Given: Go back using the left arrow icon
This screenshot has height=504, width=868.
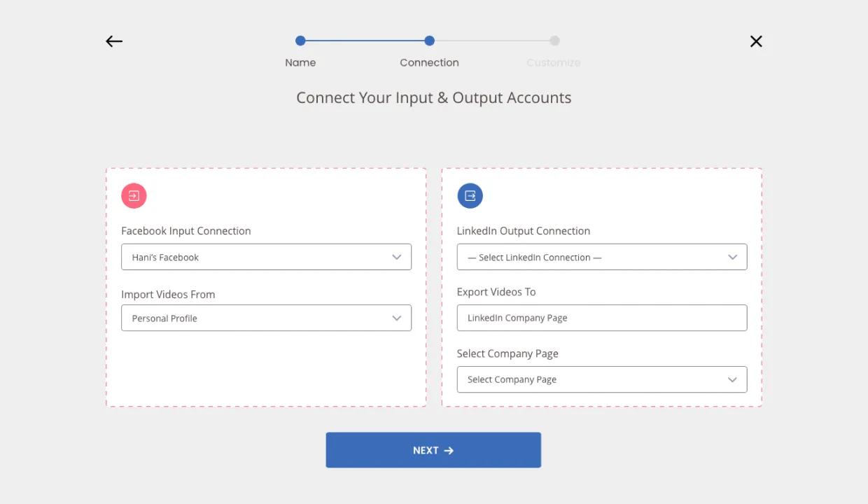Looking at the screenshot, I should coord(114,41).
